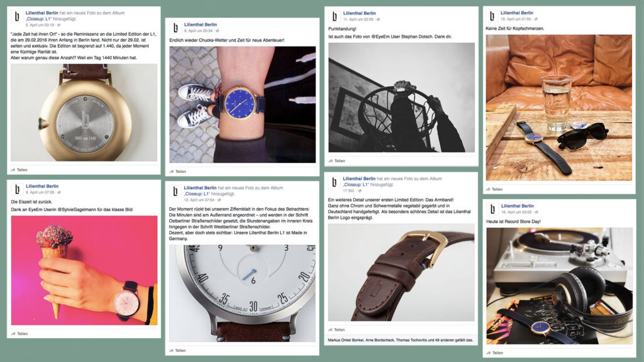Open blue watch with Chucks sneakers photo

tap(243, 105)
